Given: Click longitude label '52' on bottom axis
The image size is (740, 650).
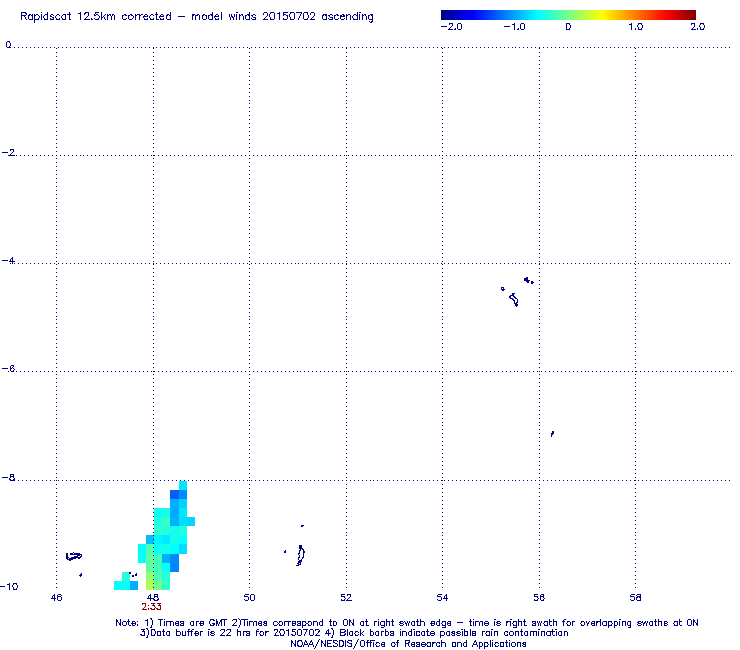Looking at the screenshot, I should pyautogui.click(x=346, y=598).
